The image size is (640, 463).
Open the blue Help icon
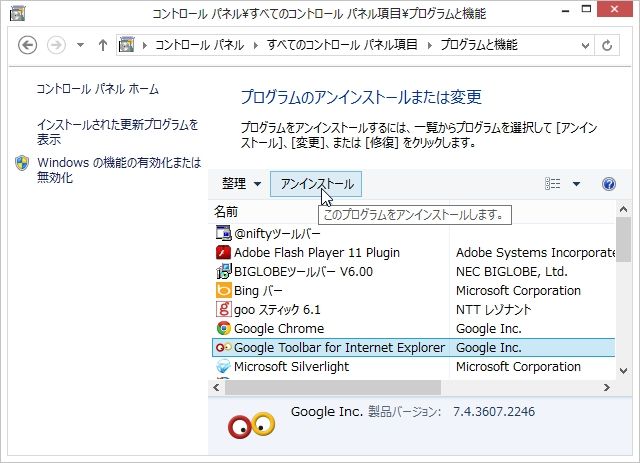click(x=609, y=184)
